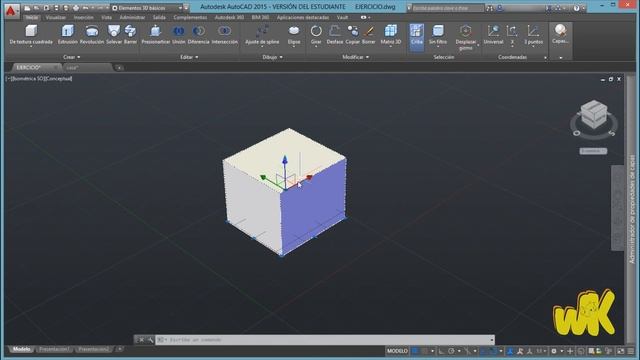
Task: Expand the Crear panel
Action: coord(72,57)
